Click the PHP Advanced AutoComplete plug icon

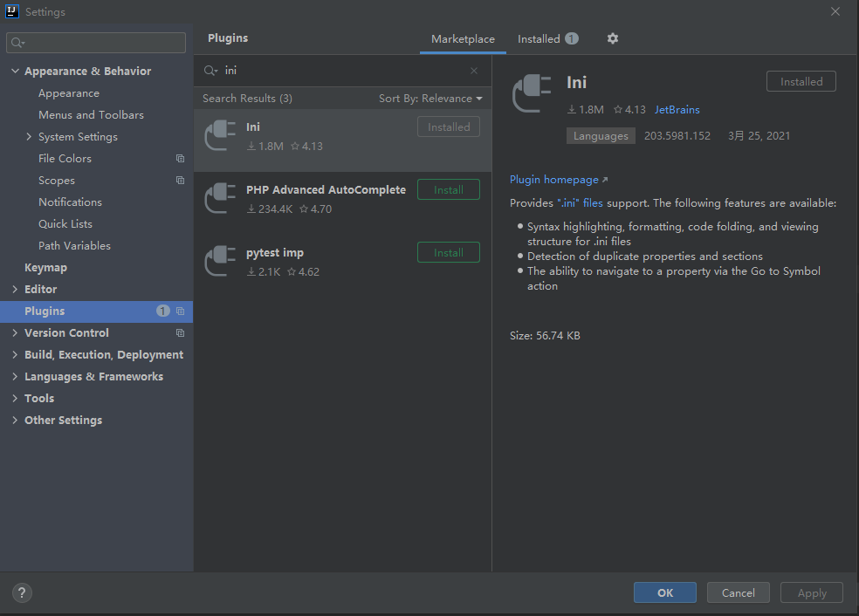220,198
